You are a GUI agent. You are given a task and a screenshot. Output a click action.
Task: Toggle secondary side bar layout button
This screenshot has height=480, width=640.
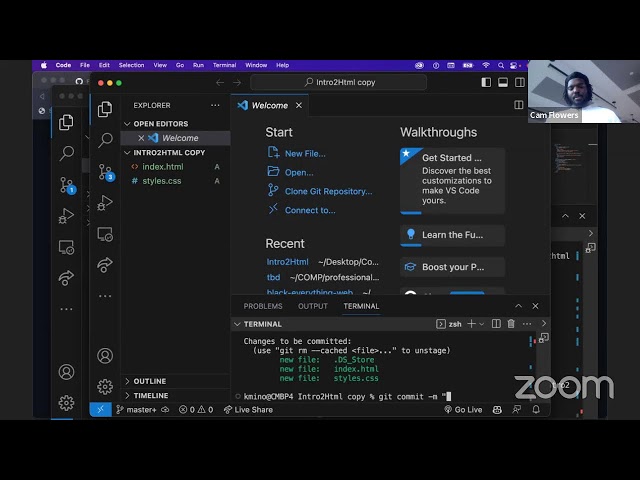520,82
